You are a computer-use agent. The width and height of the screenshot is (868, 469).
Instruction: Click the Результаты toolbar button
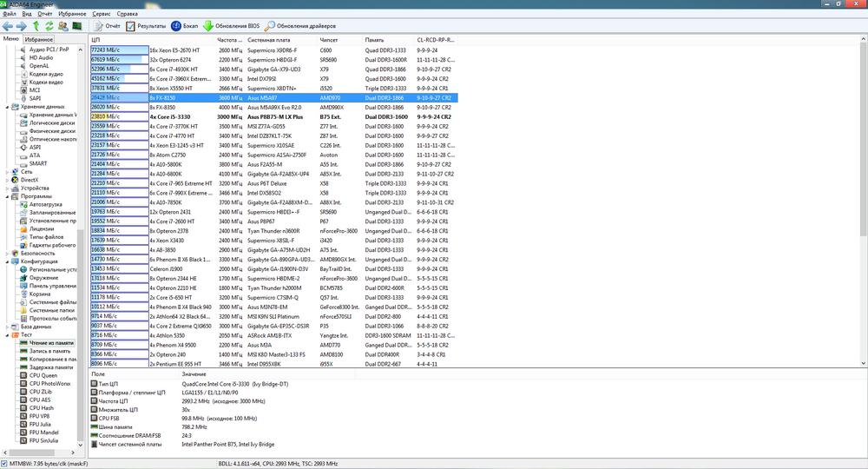tap(146, 26)
